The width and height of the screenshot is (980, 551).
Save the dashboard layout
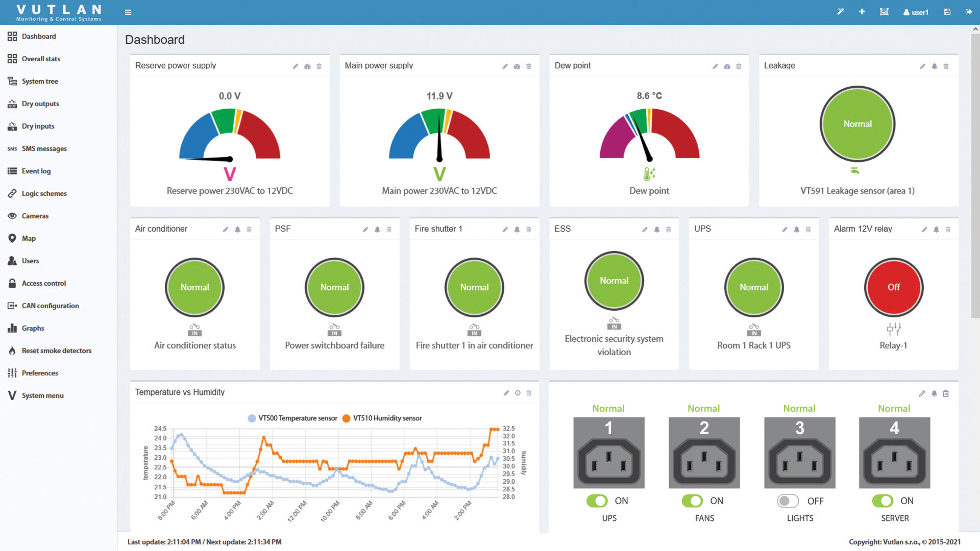pyautogui.click(x=947, y=11)
